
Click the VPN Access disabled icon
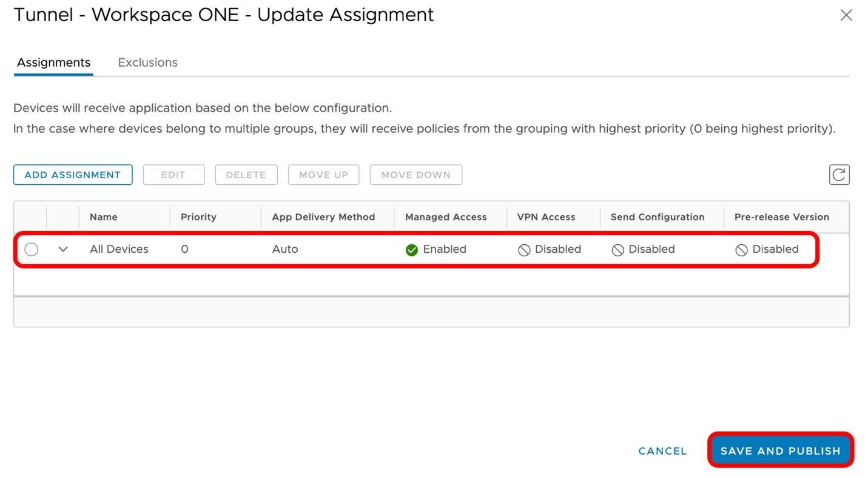click(524, 250)
